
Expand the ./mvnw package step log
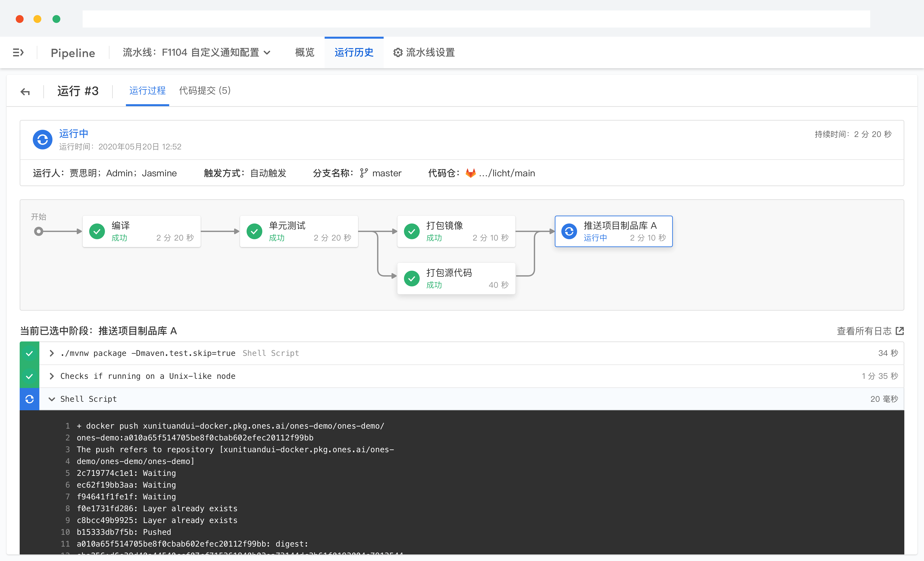tap(52, 353)
